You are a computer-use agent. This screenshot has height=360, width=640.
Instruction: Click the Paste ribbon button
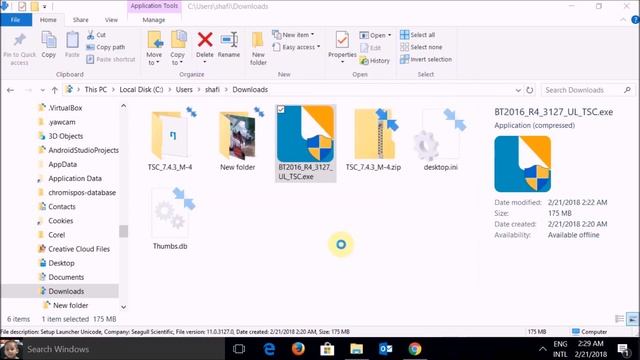(x=72, y=45)
